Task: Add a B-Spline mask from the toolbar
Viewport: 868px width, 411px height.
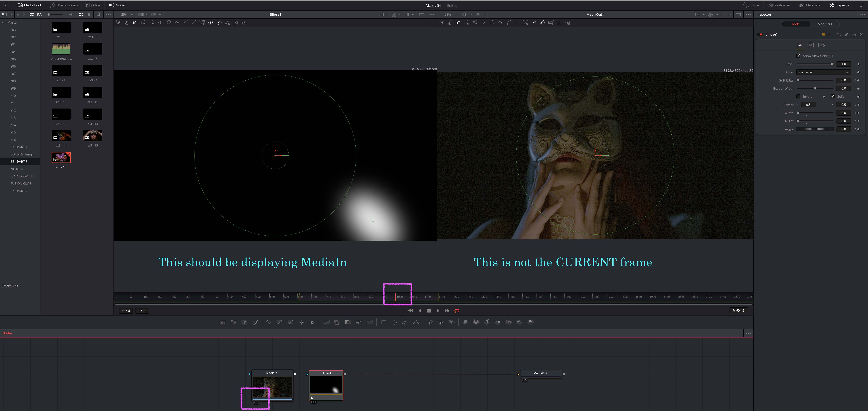Action: (416, 322)
